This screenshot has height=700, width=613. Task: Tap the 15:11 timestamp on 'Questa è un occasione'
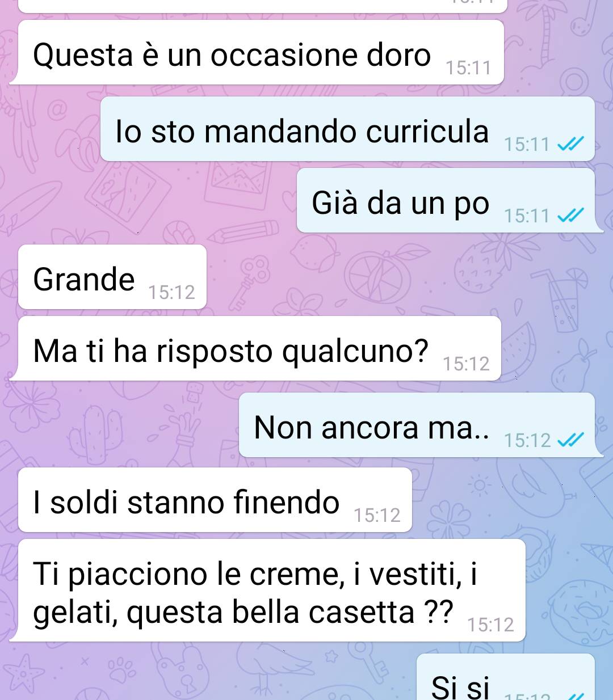(x=468, y=68)
